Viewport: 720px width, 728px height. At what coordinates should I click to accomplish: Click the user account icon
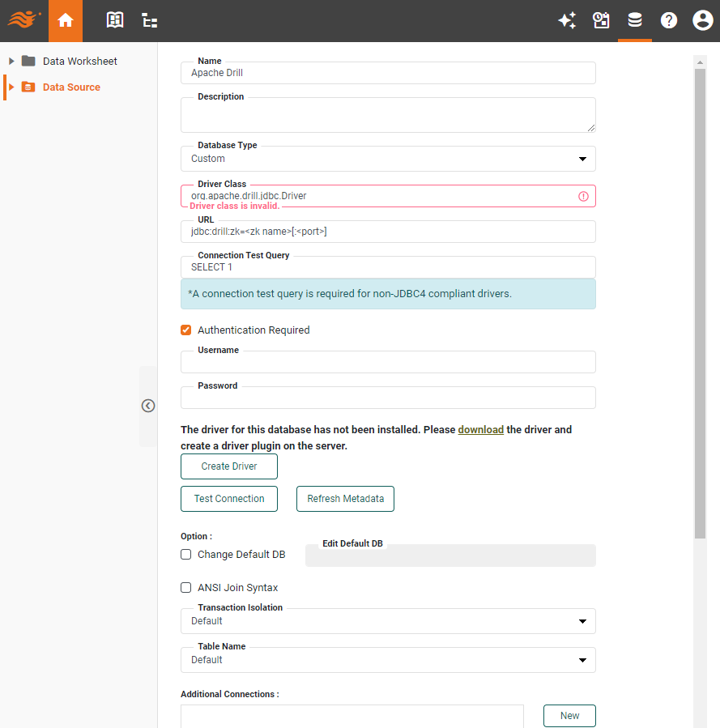(702, 20)
